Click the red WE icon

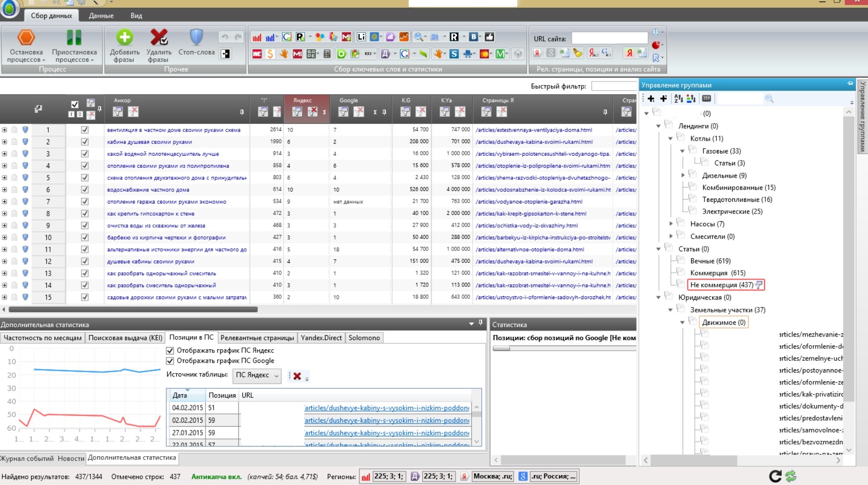(257, 54)
